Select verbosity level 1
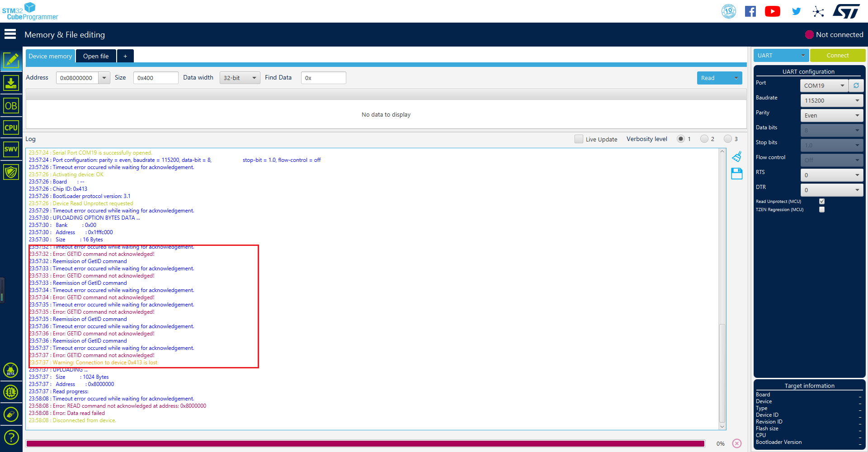This screenshot has width=868, height=452. [x=681, y=139]
